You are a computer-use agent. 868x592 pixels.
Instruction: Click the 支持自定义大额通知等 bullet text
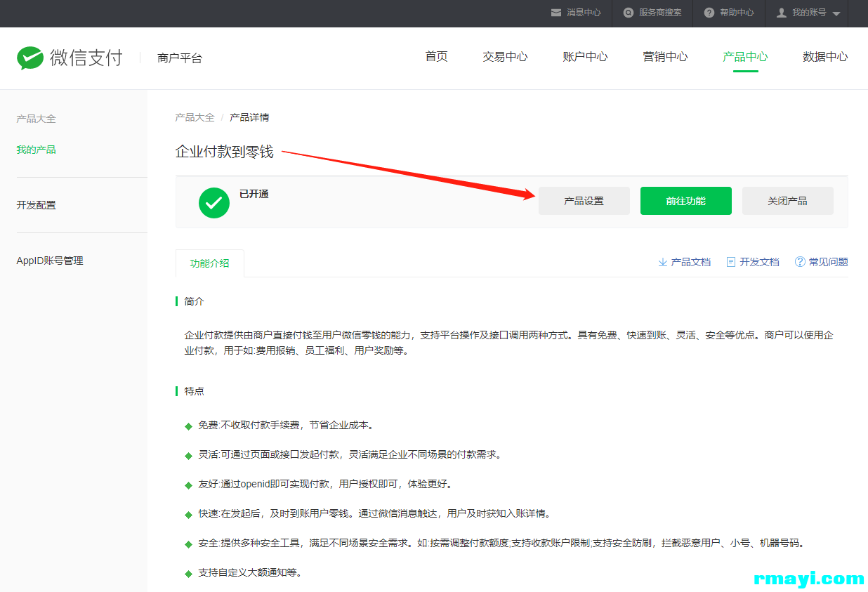click(x=250, y=572)
